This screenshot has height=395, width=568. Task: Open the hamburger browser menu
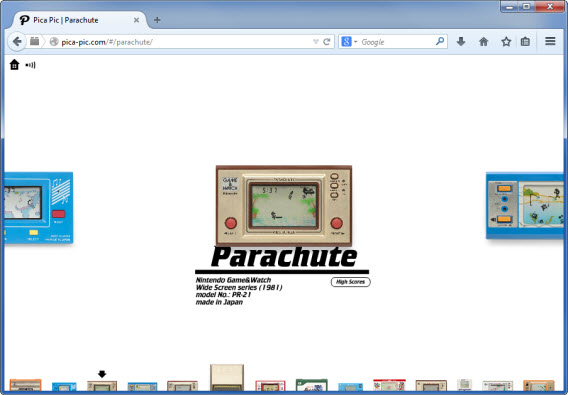click(550, 41)
